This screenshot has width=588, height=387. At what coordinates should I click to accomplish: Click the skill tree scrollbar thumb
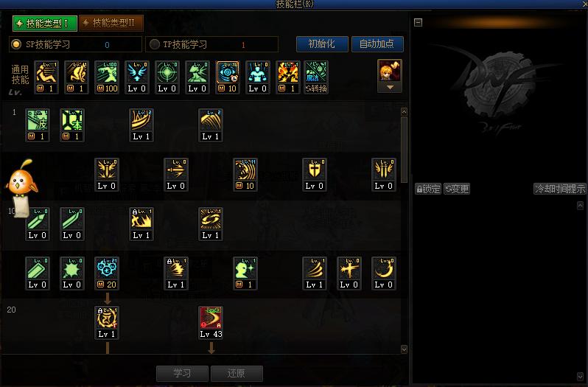pos(404,150)
